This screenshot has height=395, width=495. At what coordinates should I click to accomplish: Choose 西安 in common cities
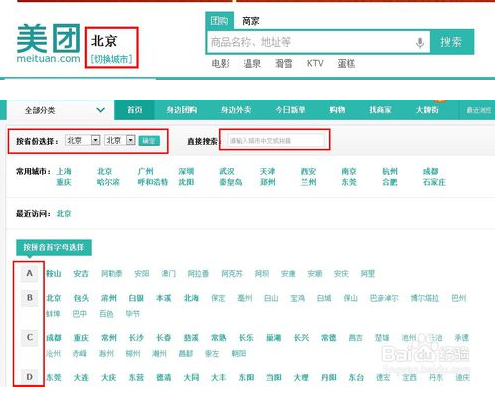coord(308,171)
